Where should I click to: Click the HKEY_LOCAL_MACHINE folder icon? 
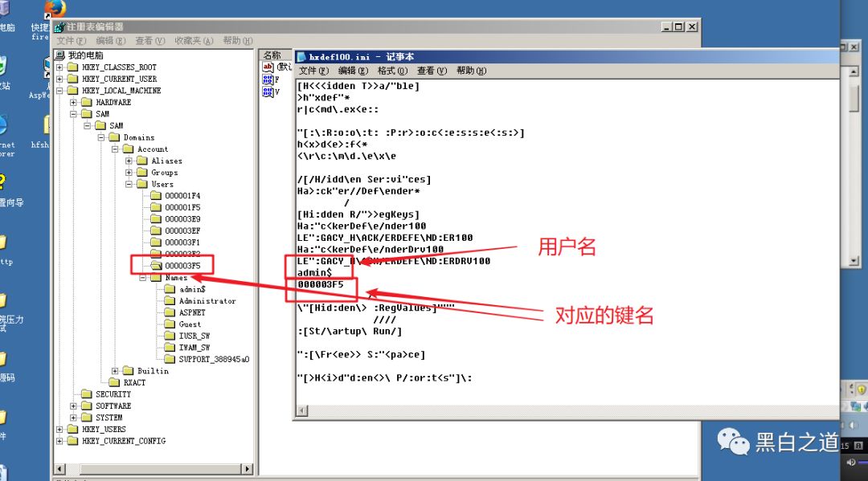[x=72, y=91]
